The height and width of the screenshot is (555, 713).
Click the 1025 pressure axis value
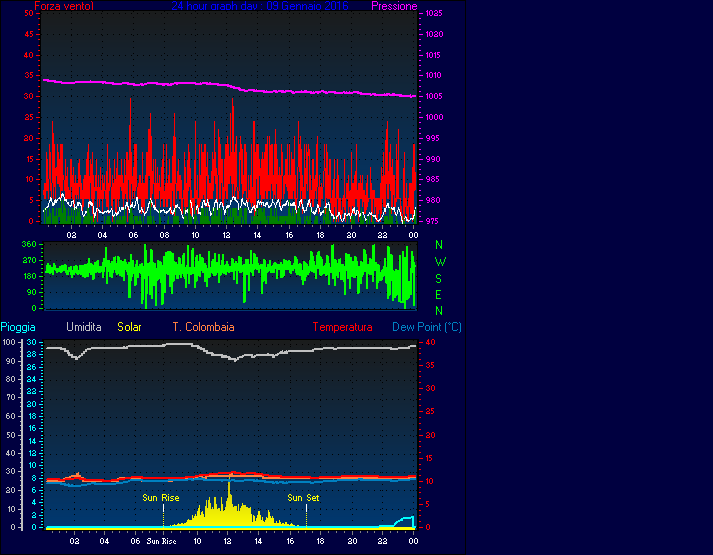[x=434, y=13]
